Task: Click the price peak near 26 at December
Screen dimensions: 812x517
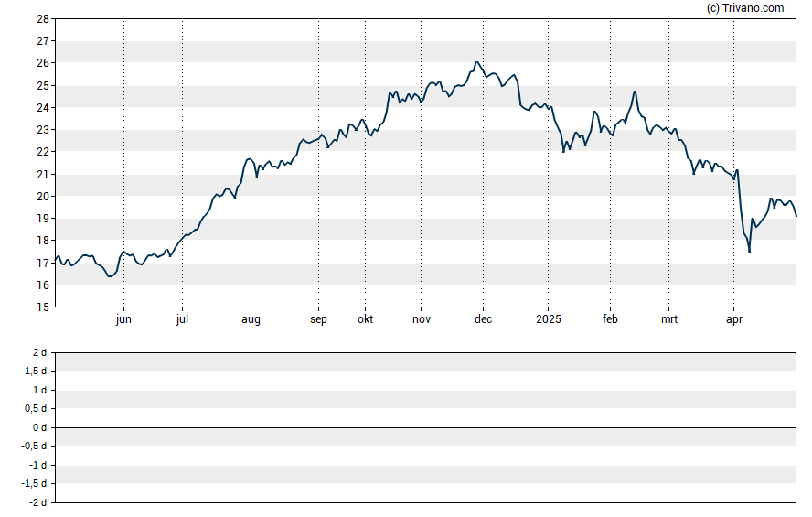Action: pyautogui.click(x=477, y=62)
